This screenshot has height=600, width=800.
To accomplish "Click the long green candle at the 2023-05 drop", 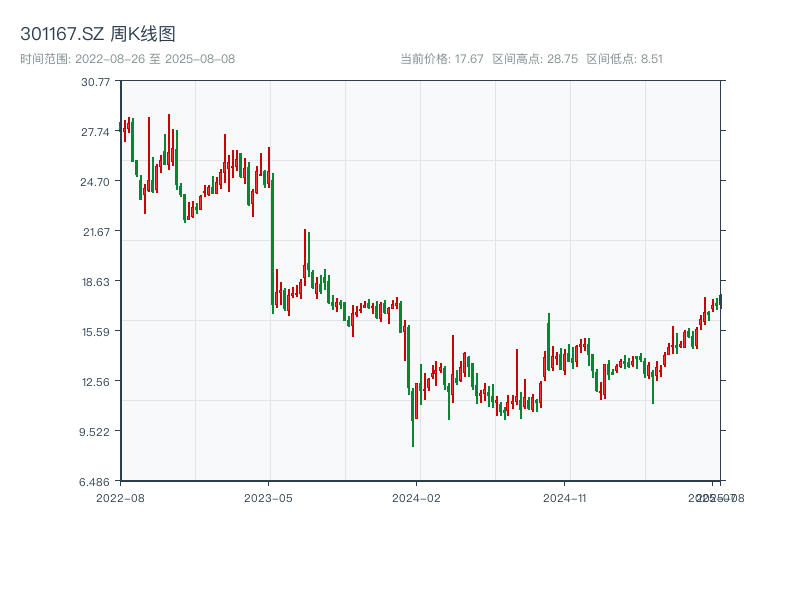I will [272, 240].
